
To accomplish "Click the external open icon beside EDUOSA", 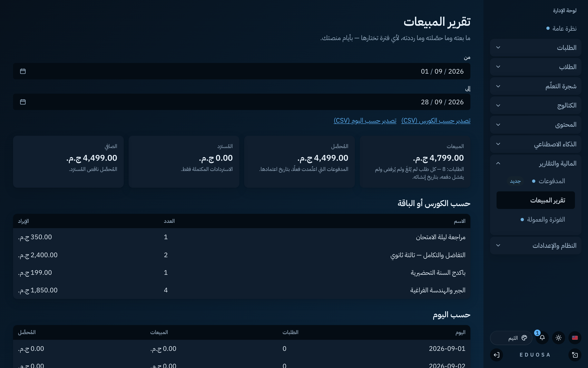I will [575, 355].
